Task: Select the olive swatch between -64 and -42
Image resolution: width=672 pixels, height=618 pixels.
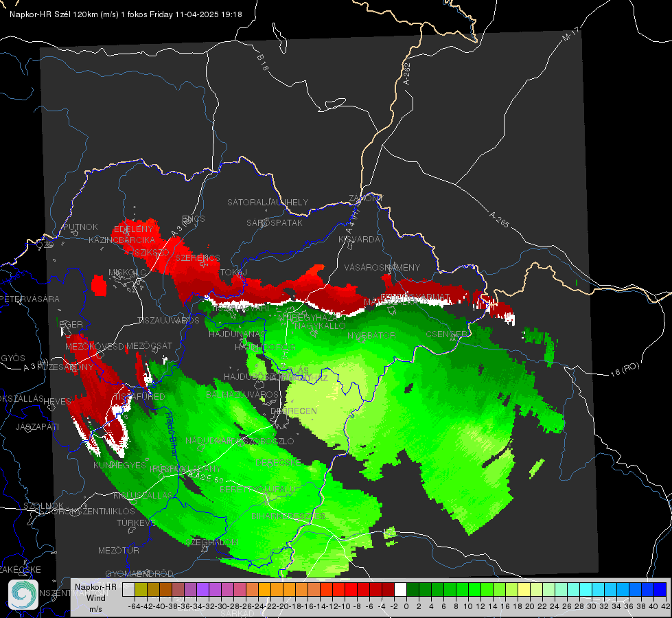Action: click(x=141, y=589)
